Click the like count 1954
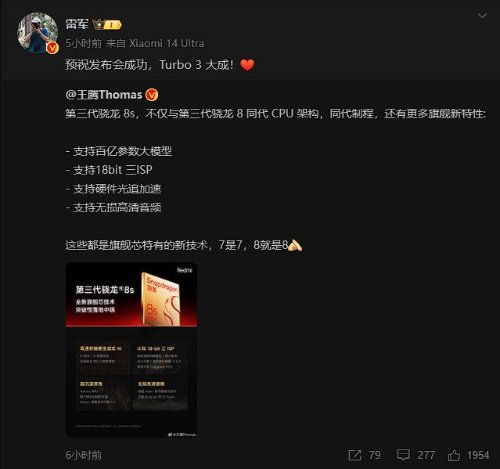The width and height of the screenshot is (500, 469). click(478, 455)
